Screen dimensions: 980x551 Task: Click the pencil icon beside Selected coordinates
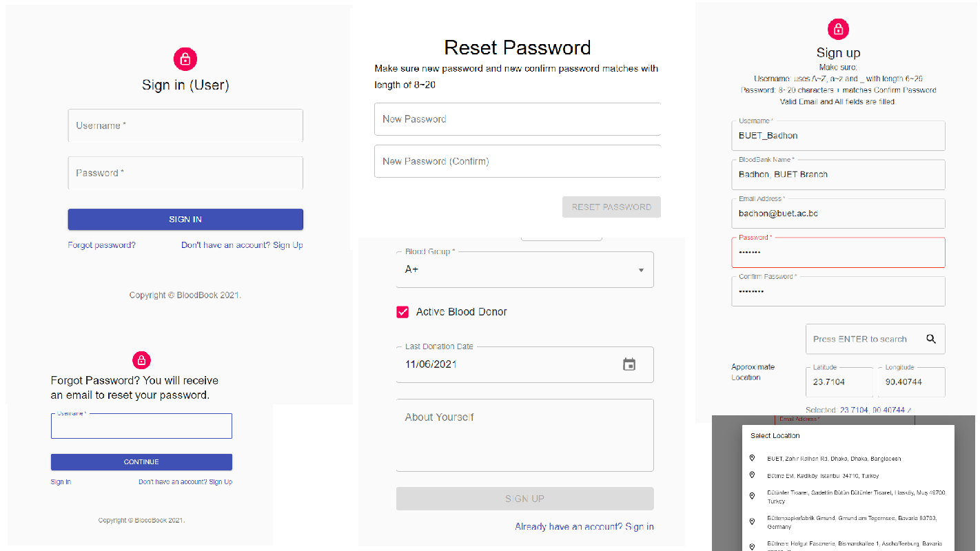[x=910, y=410]
